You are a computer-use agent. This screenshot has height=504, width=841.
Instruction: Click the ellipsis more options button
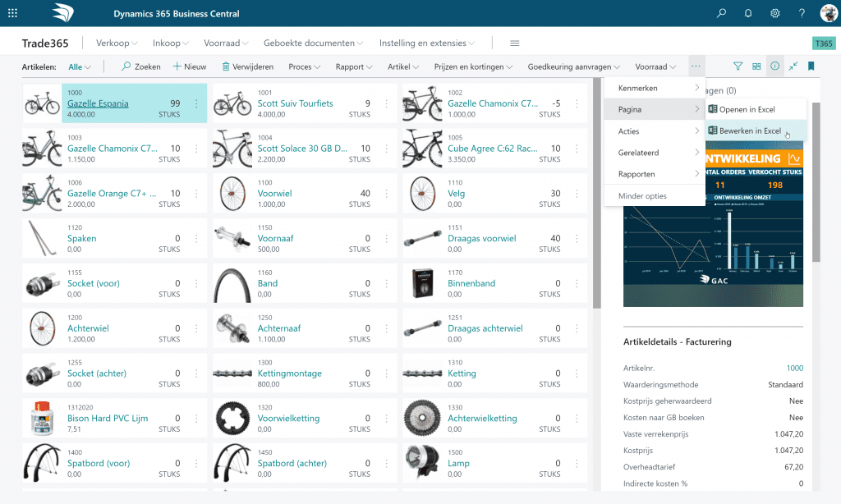(696, 66)
